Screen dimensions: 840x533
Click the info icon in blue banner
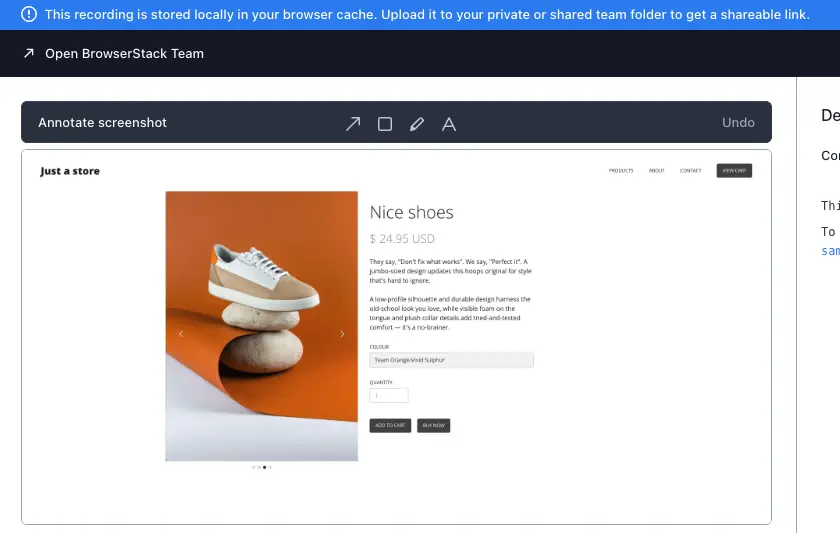[29, 14]
